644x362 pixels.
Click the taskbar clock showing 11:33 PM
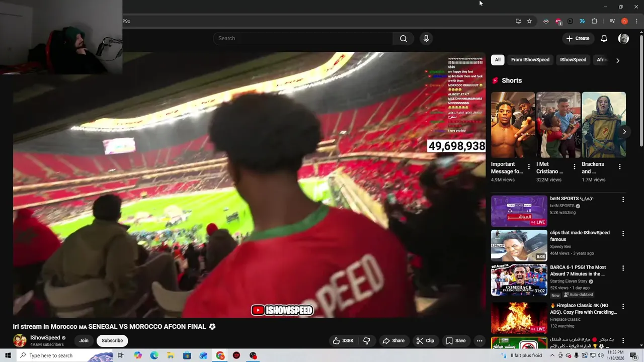pyautogui.click(x=615, y=355)
